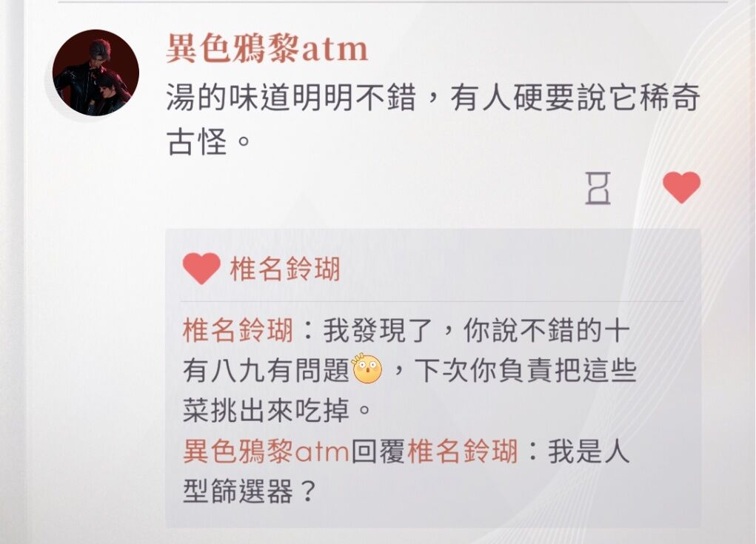Viewport: 756px width, 544px height.
Task: Tap the 型篩選器？ text on the last line
Action: (250, 492)
